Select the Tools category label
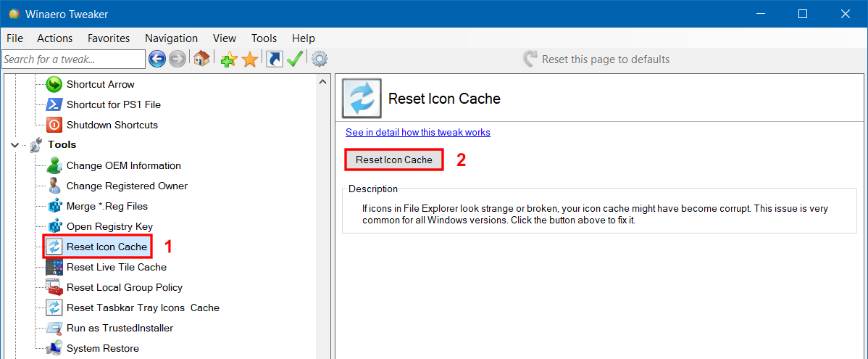The width and height of the screenshot is (868, 359). (62, 144)
